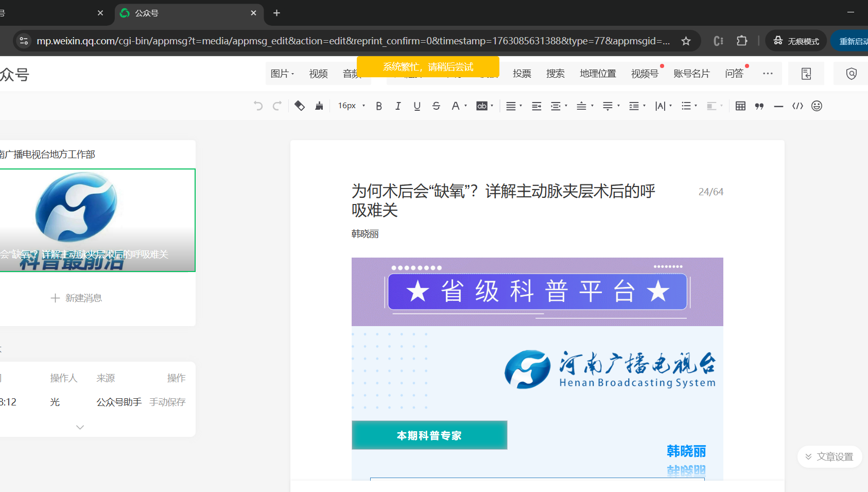Open the letter spacing dropdown
Viewport: 868px width, 492px height.
coord(663,106)
